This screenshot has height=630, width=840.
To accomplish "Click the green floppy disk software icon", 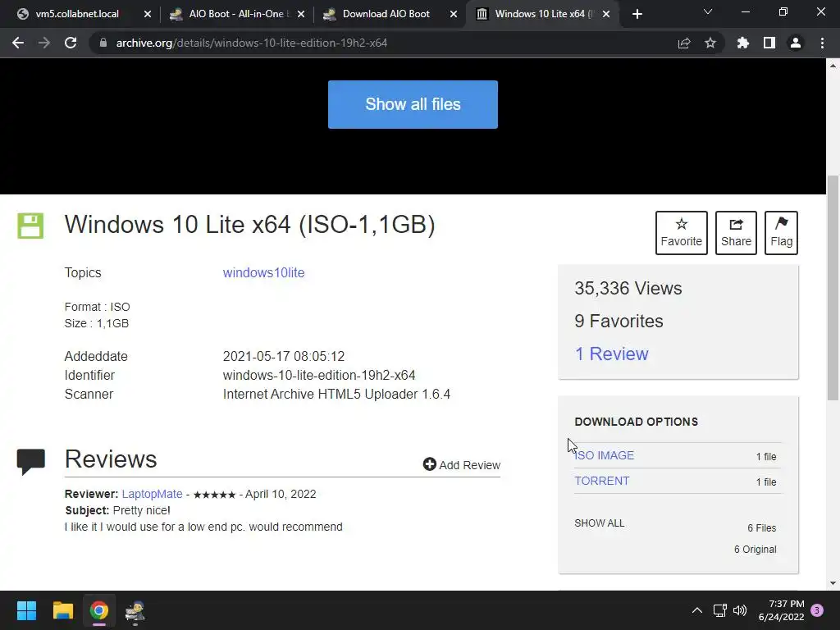I will (x=30, y=226).
